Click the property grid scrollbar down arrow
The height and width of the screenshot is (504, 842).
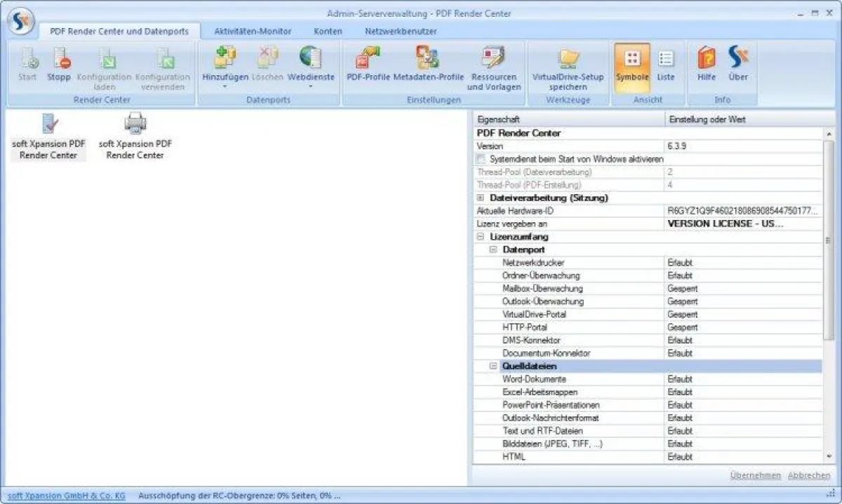coord(829,458)
